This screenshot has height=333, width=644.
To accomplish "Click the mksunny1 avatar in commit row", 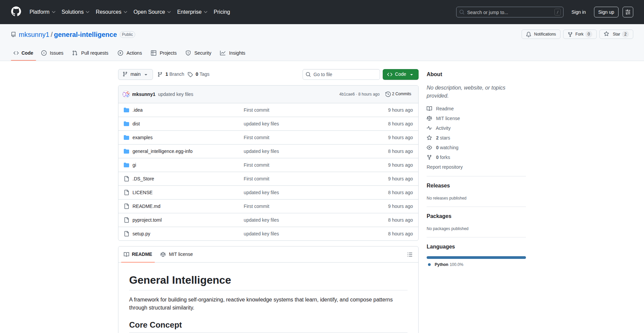I will pos(126,94).
